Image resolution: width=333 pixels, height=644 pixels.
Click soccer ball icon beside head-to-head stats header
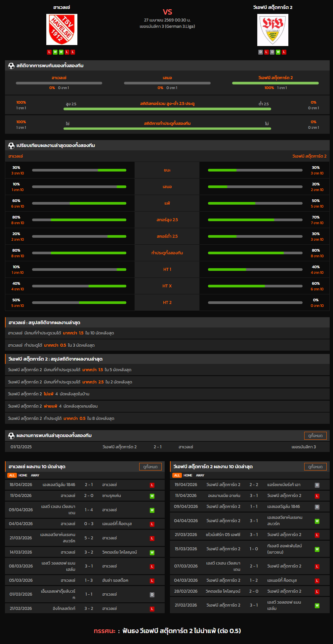point(11,66)
